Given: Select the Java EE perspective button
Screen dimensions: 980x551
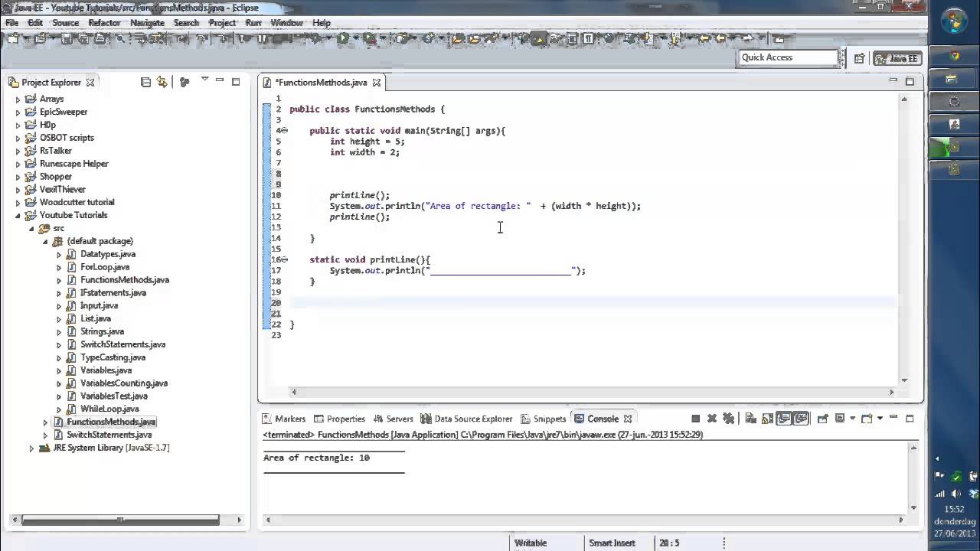Looking at the screenshot, I should click(x=897, y=58).
